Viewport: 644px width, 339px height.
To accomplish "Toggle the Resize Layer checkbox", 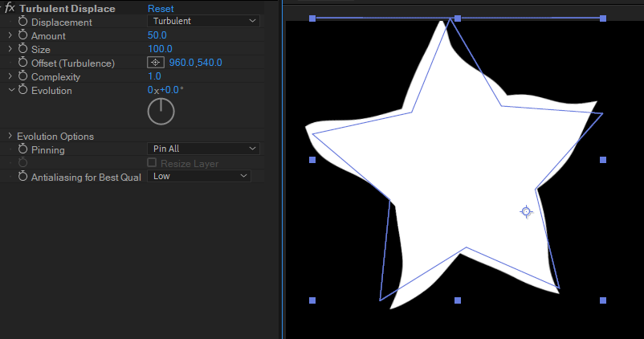I will (152, 163).
